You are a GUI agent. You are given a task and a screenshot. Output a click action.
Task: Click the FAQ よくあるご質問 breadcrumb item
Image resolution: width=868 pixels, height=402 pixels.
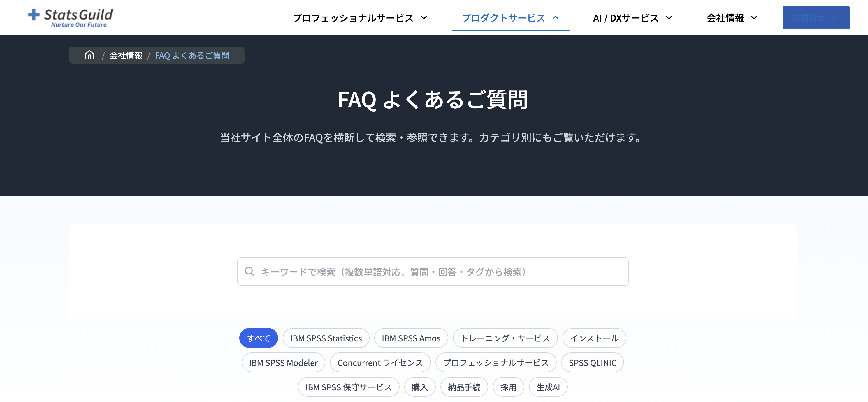coord(192,55)
